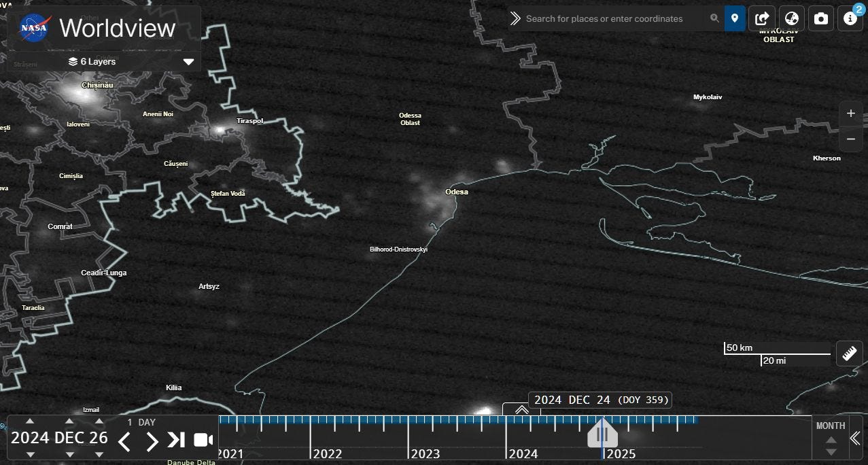
Task: Expand the 6 Layers panel
Action: pos(188,62)
